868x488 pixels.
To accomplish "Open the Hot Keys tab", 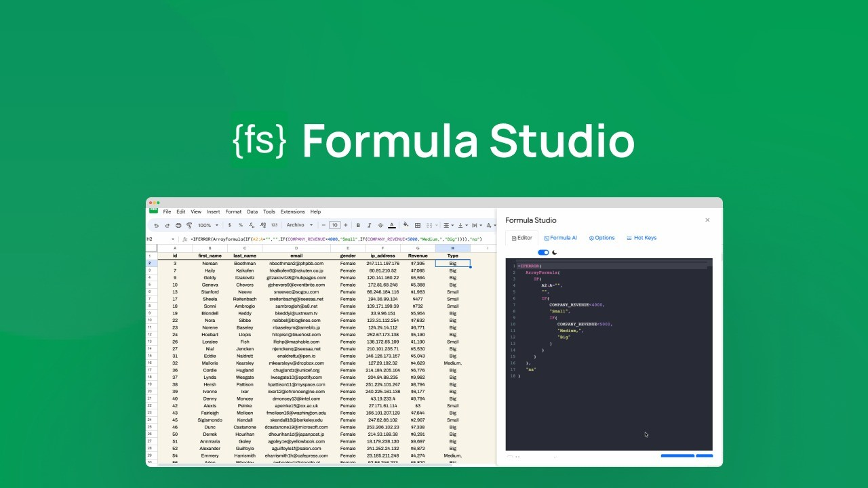I will (641, 238).
